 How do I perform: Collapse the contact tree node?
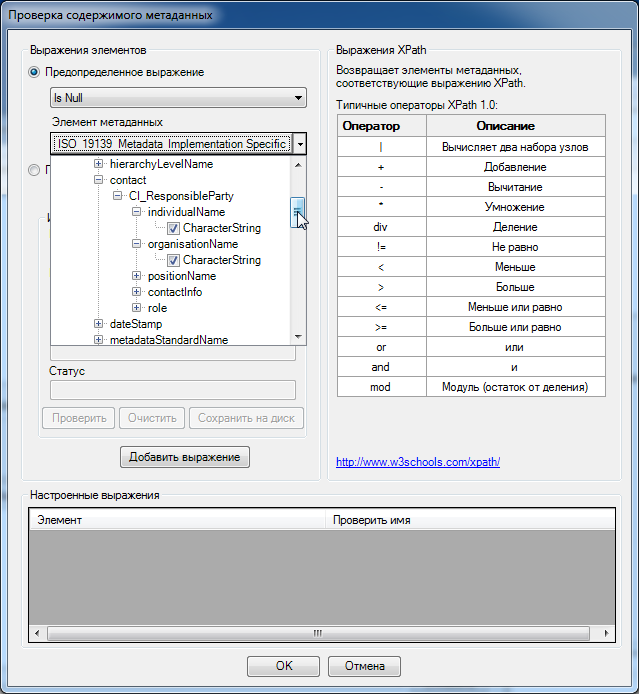coord(99,180)
